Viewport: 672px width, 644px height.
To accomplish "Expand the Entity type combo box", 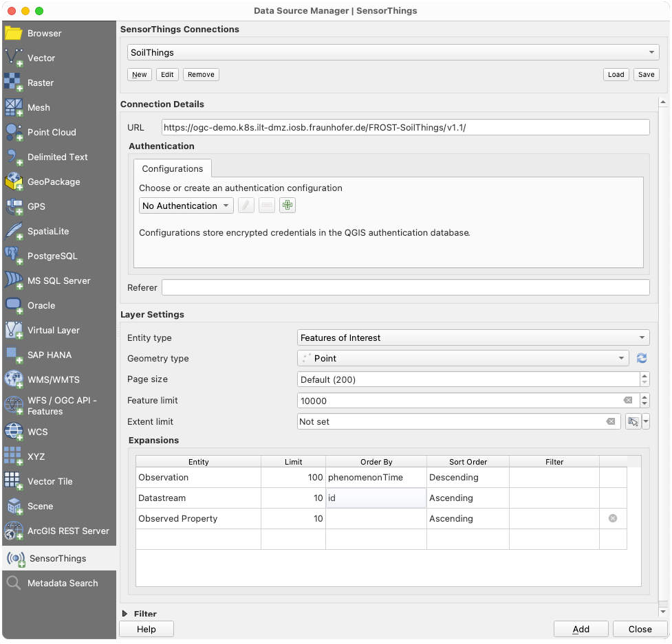I will pyautogui.click(x=473, y=338).
